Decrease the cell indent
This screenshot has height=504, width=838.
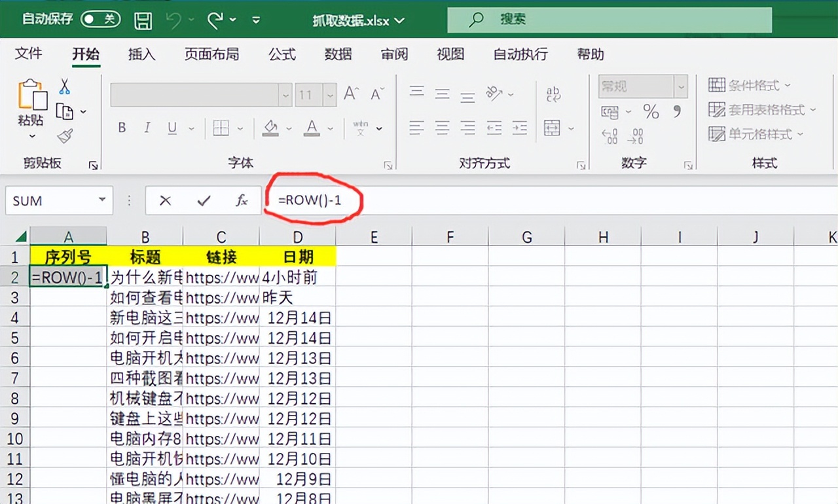494,127
